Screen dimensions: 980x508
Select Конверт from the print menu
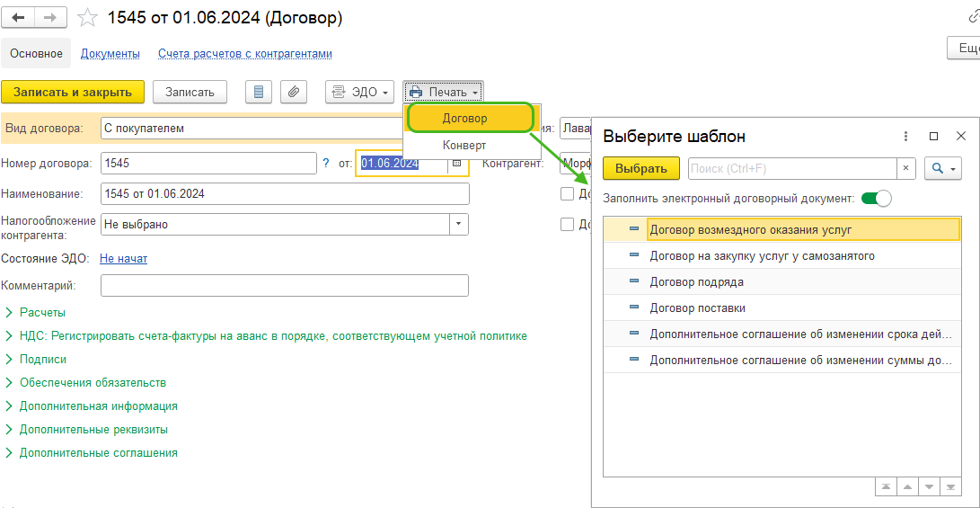coord(464,145)
